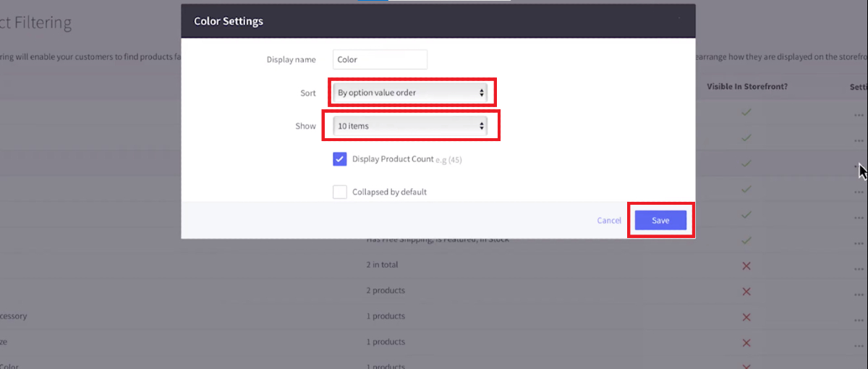This screenshot has width=868, height=369.
Task: Click the up-down arrows on Sort select
Action: click(x=482, y=93)
